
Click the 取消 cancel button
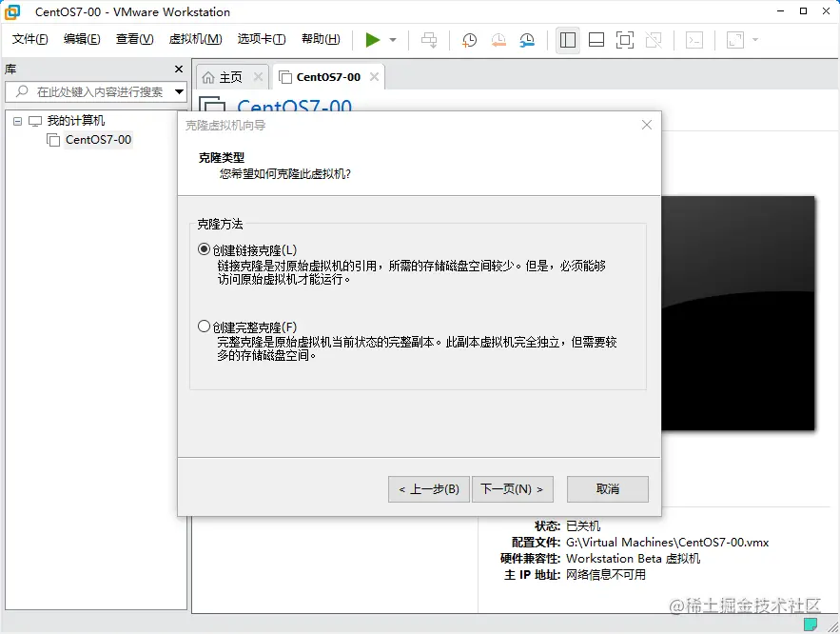click(608, 489)
